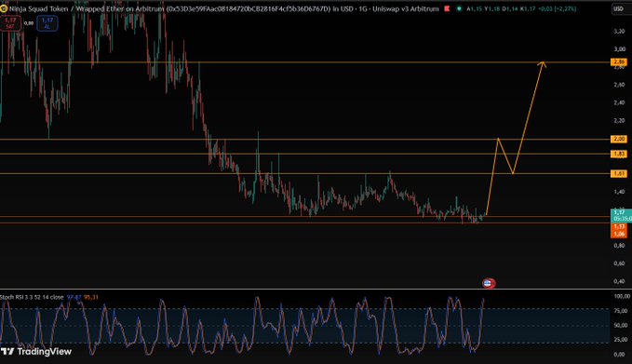Viewport: 632px width, 364px height.
Task: Open the TradingView logo link
Action: 36,352
